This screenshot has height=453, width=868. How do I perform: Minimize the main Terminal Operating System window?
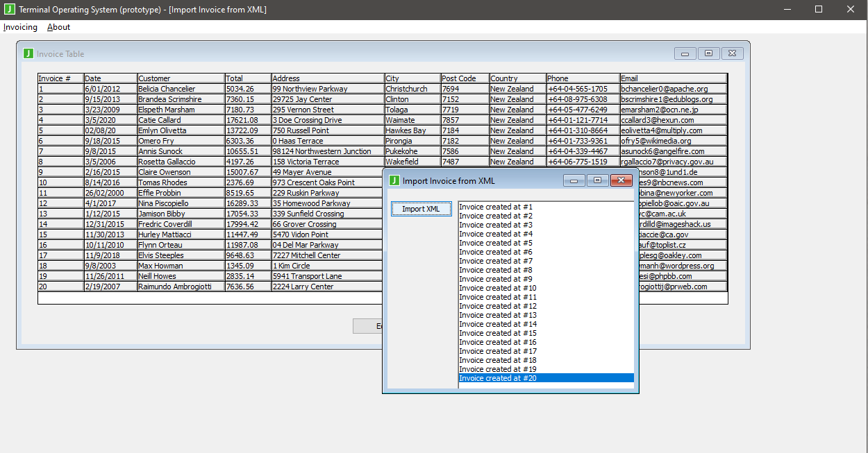[787, 10]
